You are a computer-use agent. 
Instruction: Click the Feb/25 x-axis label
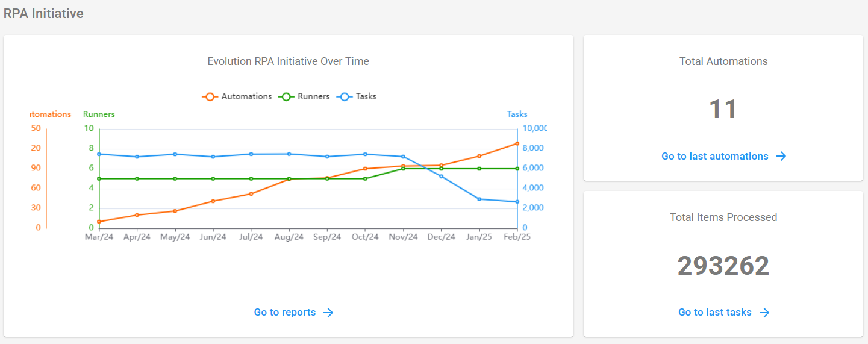click(x=517, y=237)
